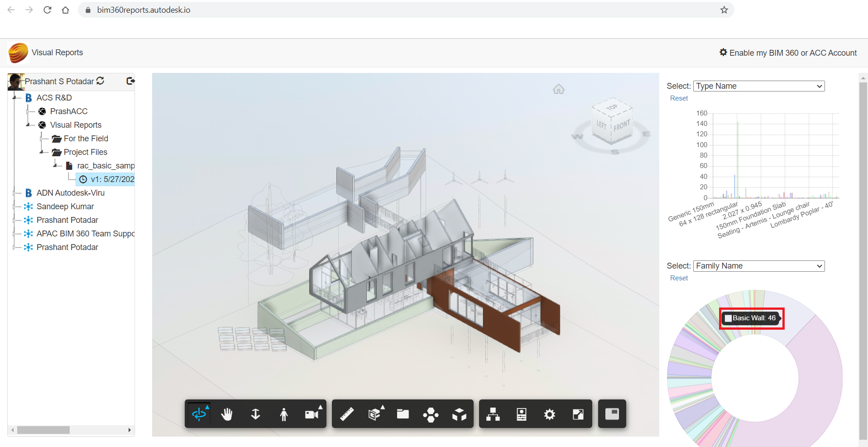
Task: Open the Section analysis tool
Action: pyautogui.click(x=375, y=414)
